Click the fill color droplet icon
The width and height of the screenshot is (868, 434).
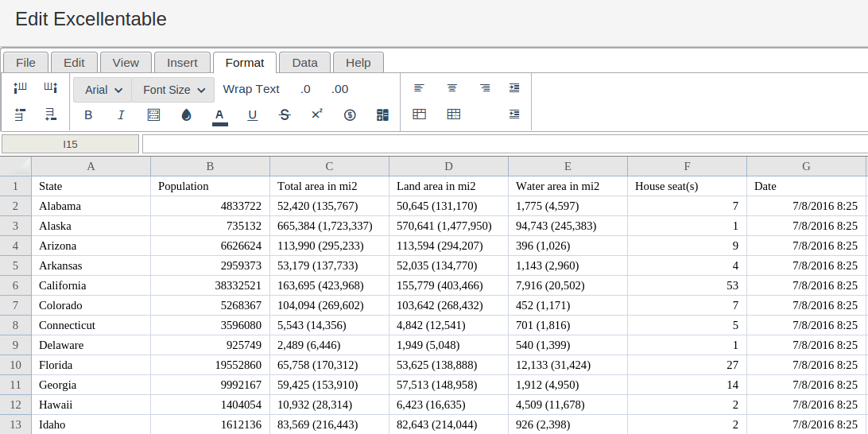(x=187, y=115)
